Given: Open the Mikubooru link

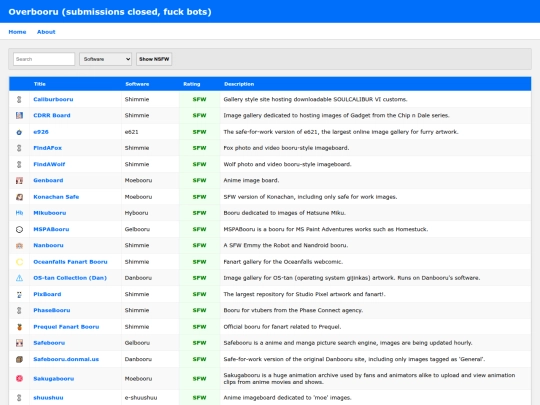Looking at the screenshot, I should pyautogui.click(x=49, y=213).
